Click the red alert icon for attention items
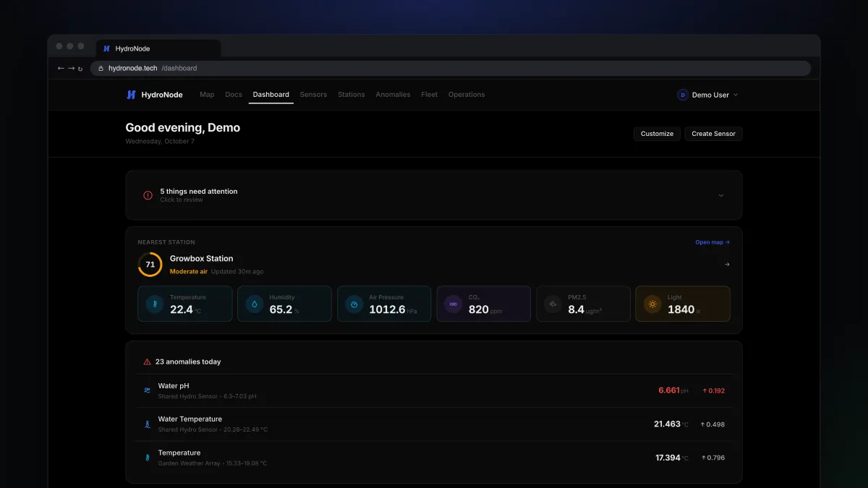The width and height of the screenshot is (868, 488). (148, 195)
